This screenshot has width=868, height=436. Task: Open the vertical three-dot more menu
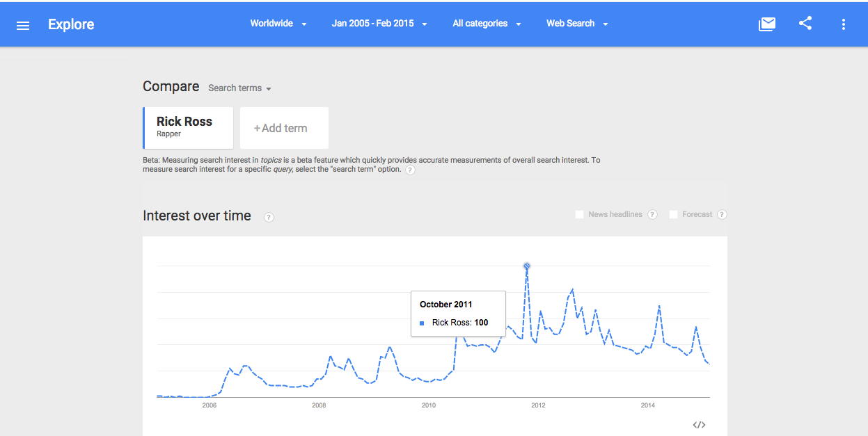pos(844,24)
